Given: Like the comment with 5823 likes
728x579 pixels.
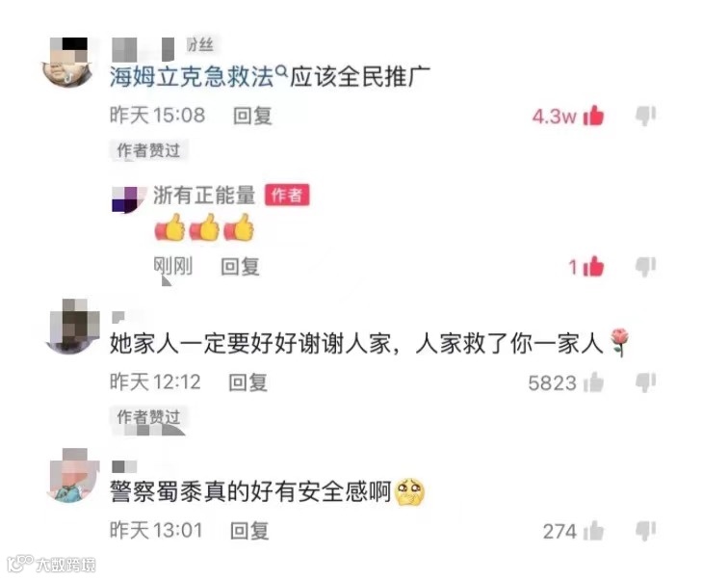Looking at the screenshot, I should point(593,382).
